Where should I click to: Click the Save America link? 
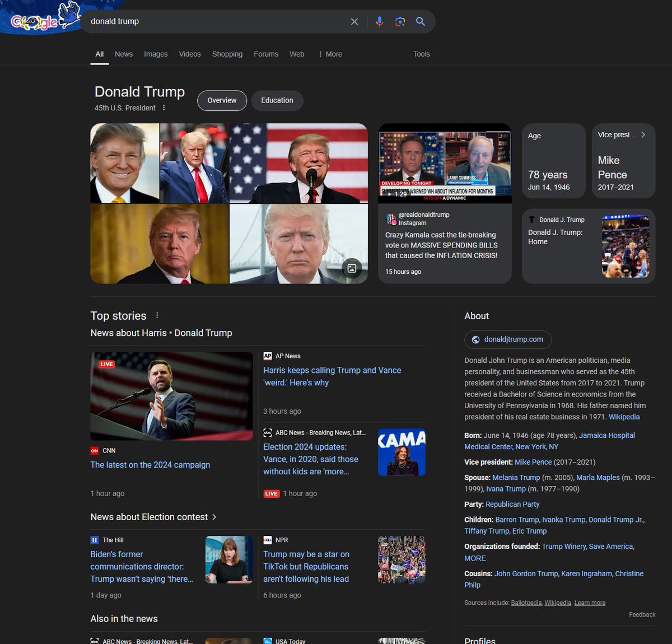pyautogui.click(x=611, y=546)
